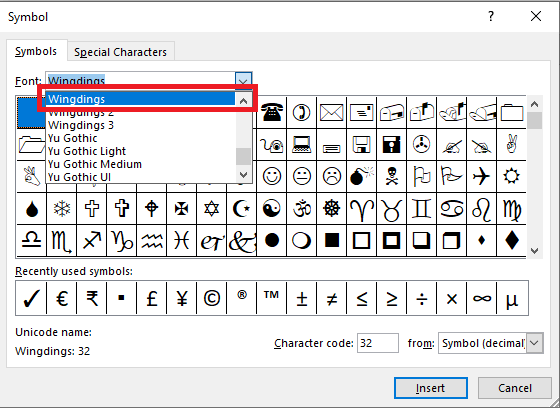Click the Cancel button
This screenshot has height=408, width=560.
[515, 388]
